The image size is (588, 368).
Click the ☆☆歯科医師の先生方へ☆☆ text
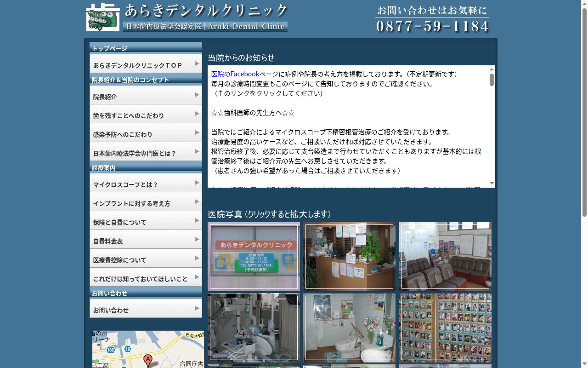(253, 113)
